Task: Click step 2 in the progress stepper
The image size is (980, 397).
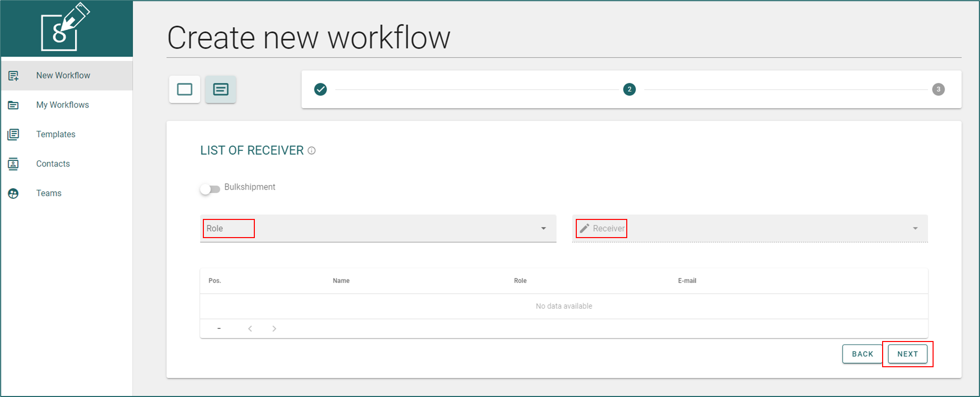Action: (x=629, y=89)
